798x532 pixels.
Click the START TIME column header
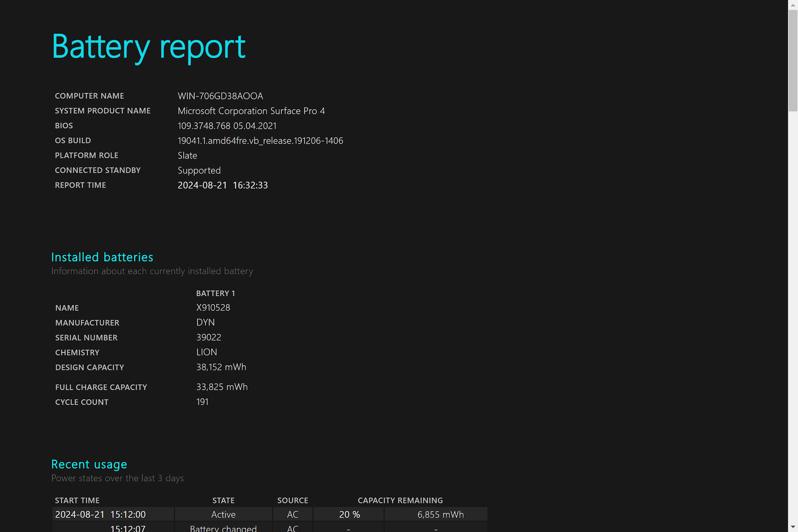pyautogui.click(x=77, y=500)
